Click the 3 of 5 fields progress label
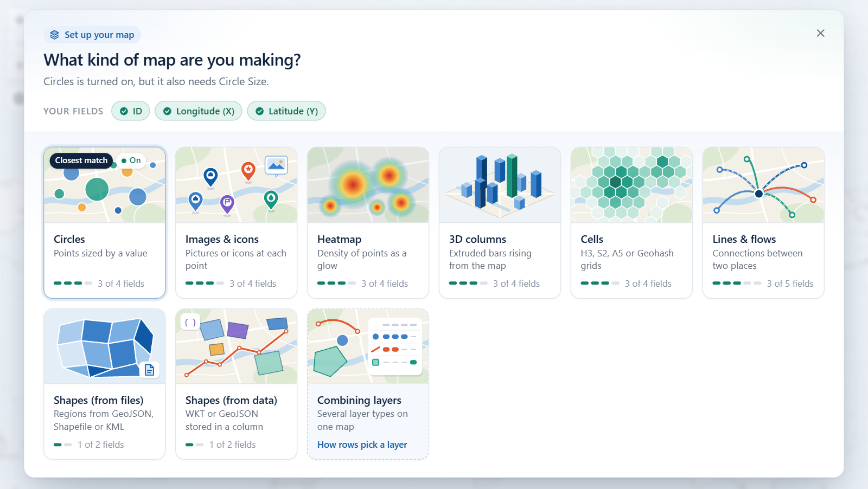This screenshot has width=868, height=489. (790, 284)
